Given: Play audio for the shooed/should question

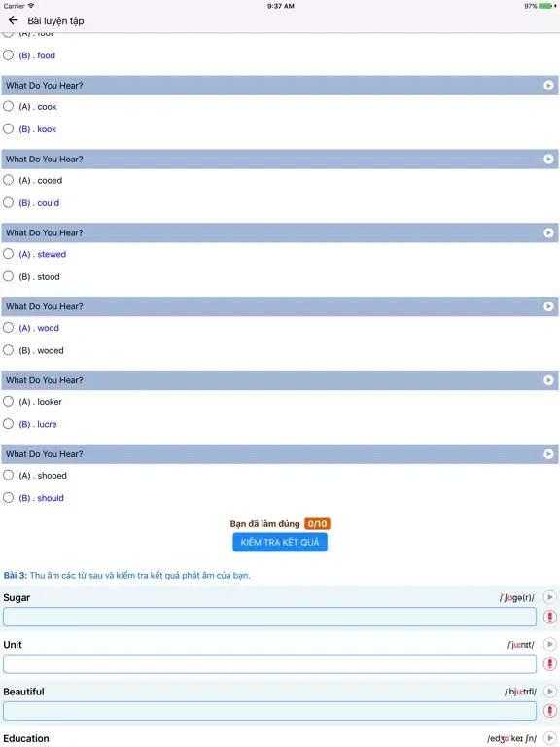Looking at the screenshot, I should 548,454.
